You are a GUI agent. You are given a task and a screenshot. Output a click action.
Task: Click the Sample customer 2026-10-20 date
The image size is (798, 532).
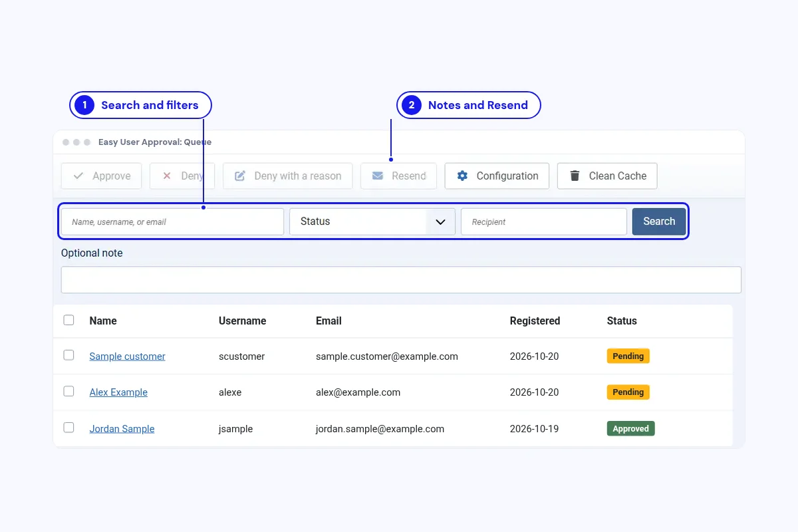tap(534, 356)
